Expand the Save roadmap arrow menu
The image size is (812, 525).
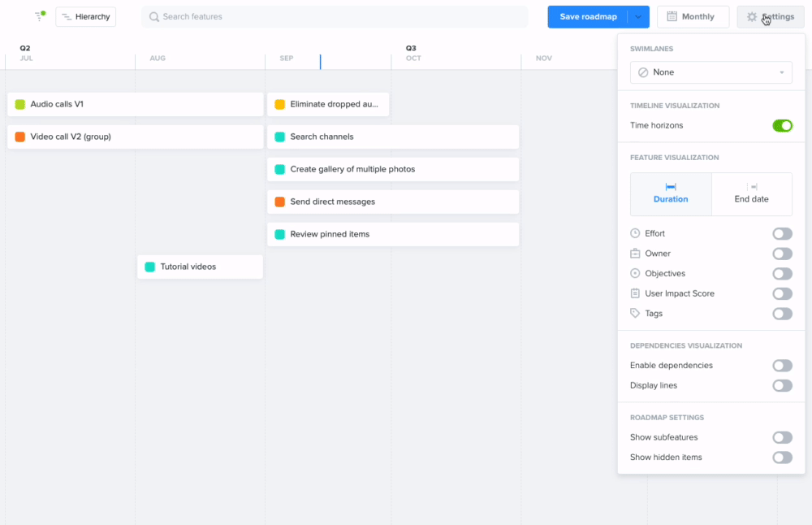point(638,16)
